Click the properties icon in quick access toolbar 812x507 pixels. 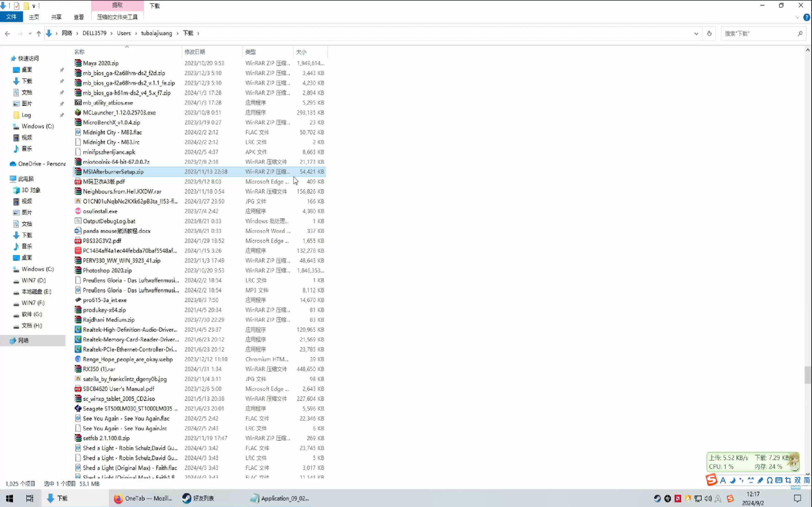tap(16, 6)
